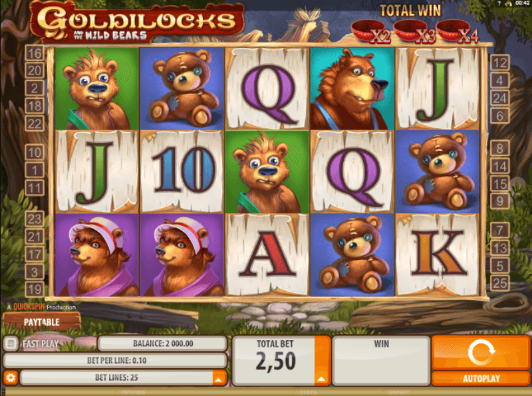This screenshot has width=532, height=396.
Task: Click the x4 porridge bowl multiplier
Action: pos(458,32)
